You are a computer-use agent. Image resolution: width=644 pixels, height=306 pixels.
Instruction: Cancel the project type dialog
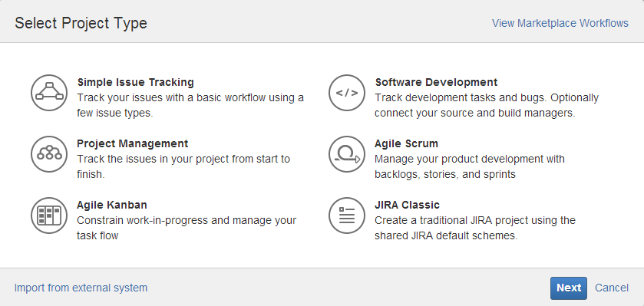point(612,288)
